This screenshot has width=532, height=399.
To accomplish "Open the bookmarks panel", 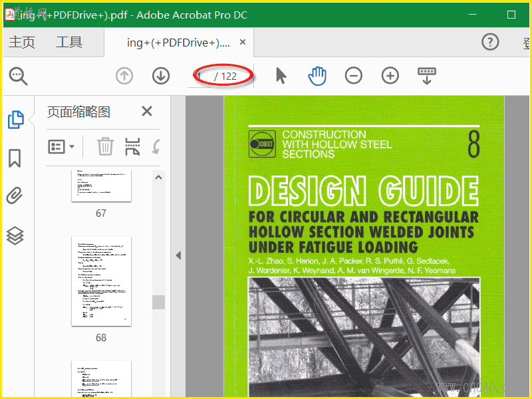I will (x=15, y=158).
